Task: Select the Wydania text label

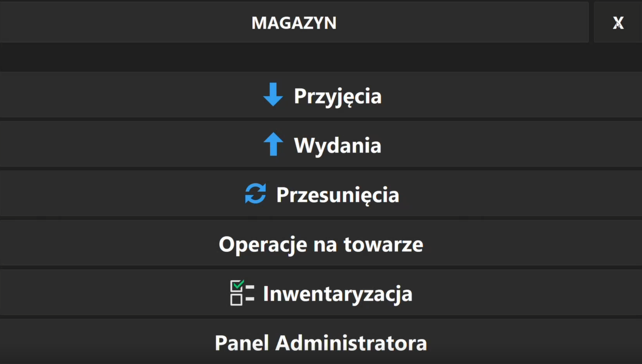Action: coord(338,146)
